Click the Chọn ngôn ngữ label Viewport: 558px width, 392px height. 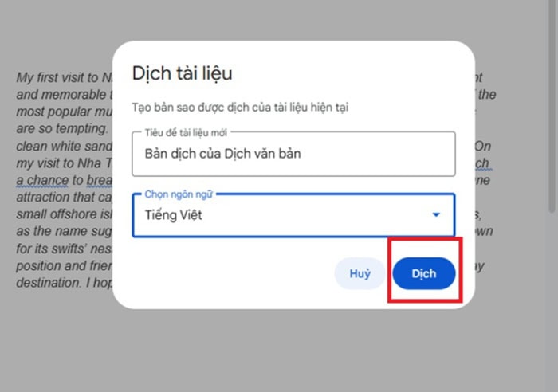point(179,194)
